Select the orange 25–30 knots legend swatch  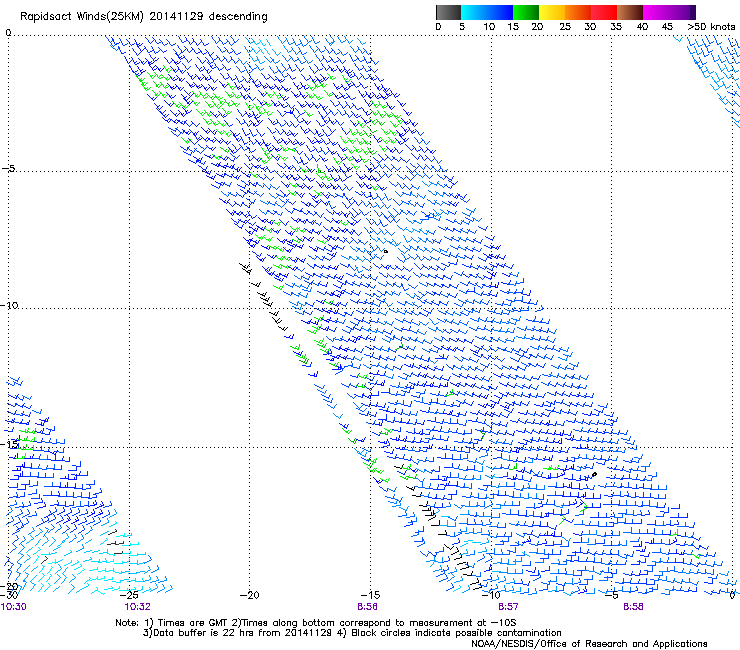[578, 12]
